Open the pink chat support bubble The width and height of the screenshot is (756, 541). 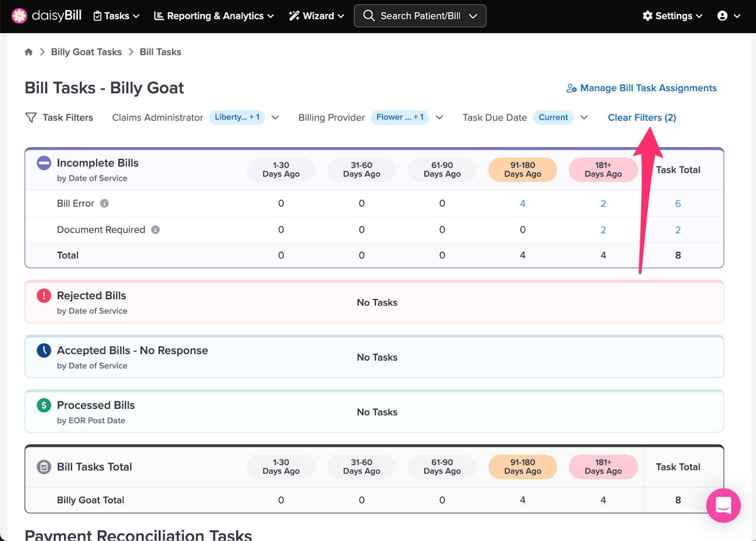coord(723,505)
